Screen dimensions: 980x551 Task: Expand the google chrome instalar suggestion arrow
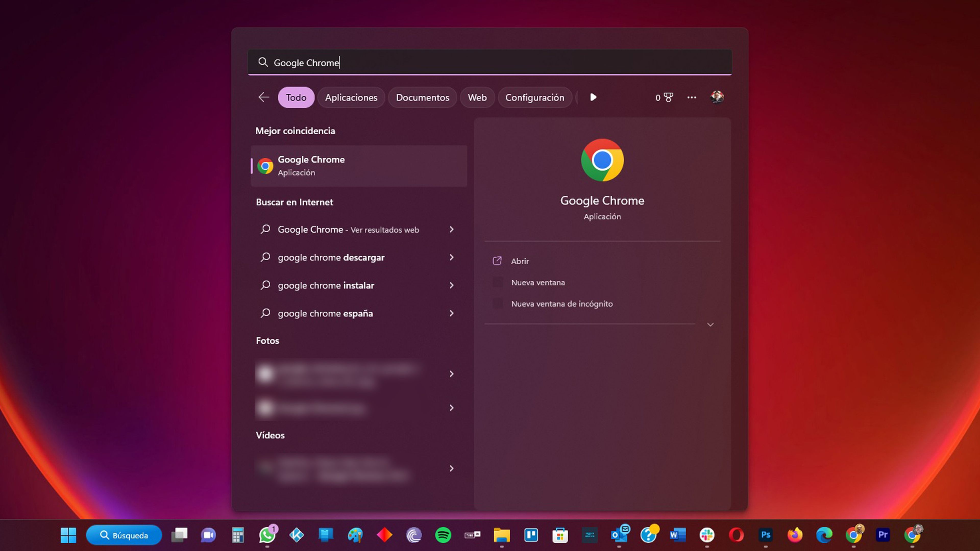point(451,285)
